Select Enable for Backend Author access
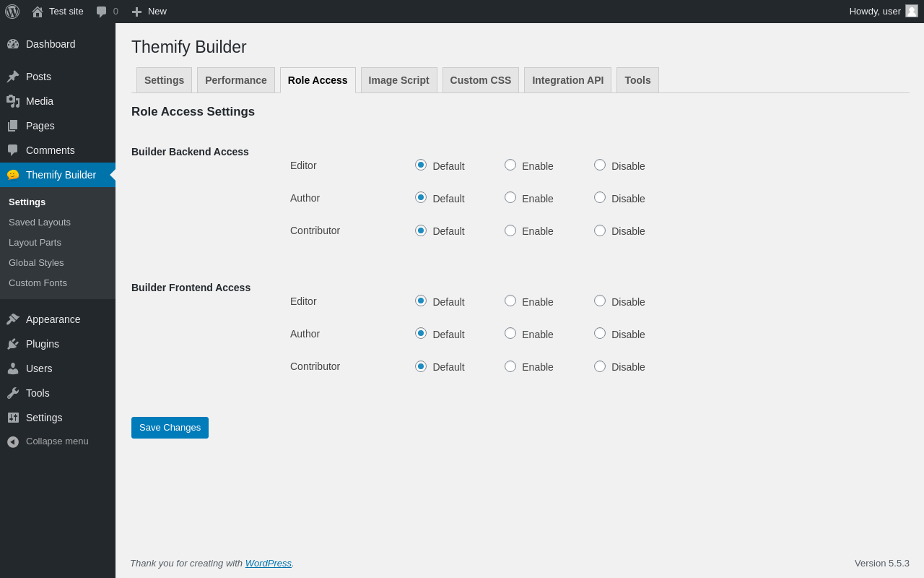Screen dimensions: 924x578 point(510,197)
